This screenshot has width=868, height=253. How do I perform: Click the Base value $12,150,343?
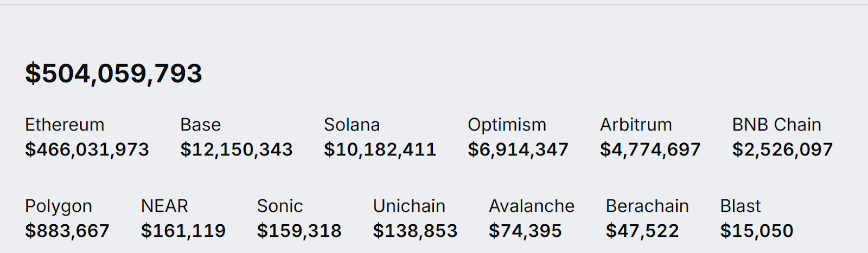[237, 150]
